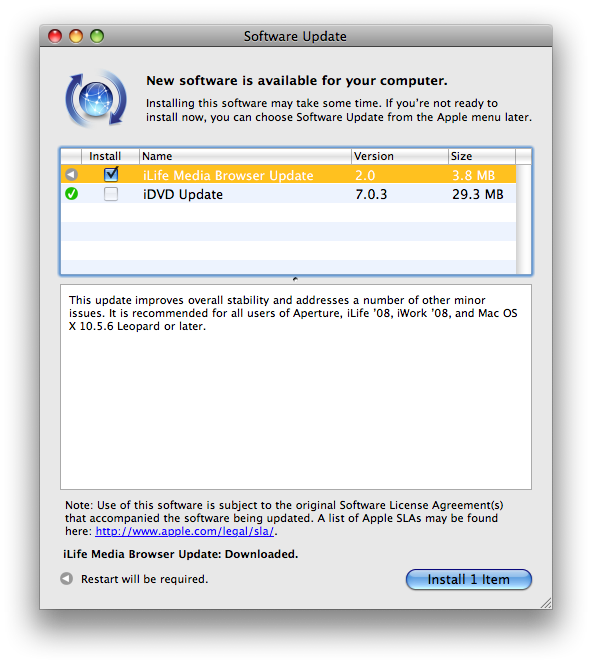Open the apple.com/legal/sla link
The image size is (592, 664).
point(185,531)
